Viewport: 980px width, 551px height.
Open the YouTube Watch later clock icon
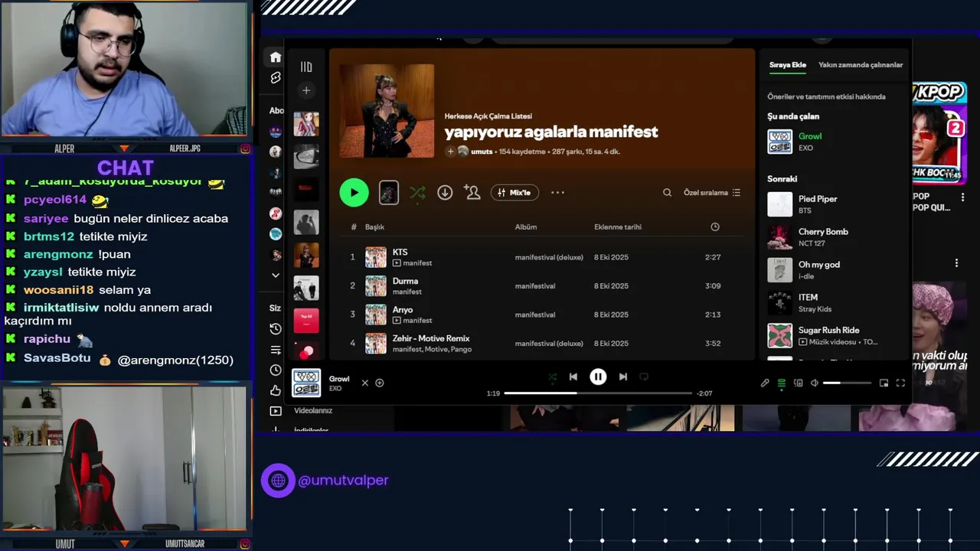pos(276,370)
